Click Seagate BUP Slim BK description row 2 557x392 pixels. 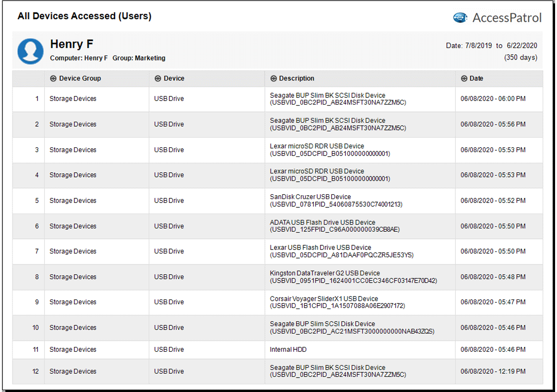[x=338, y=124]
